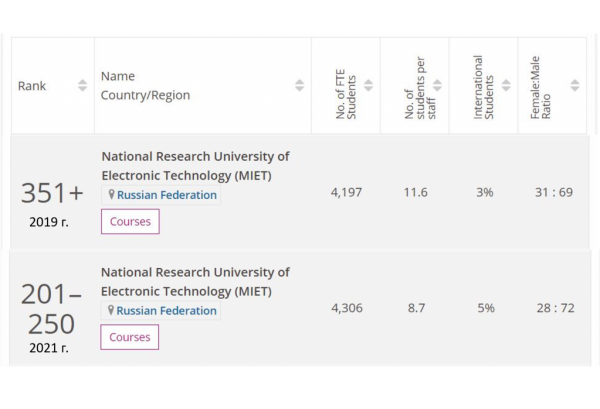Sort by No. of FTE Students arrows
The width and height of the screenshot is (600, 409).
pos(368,85)
